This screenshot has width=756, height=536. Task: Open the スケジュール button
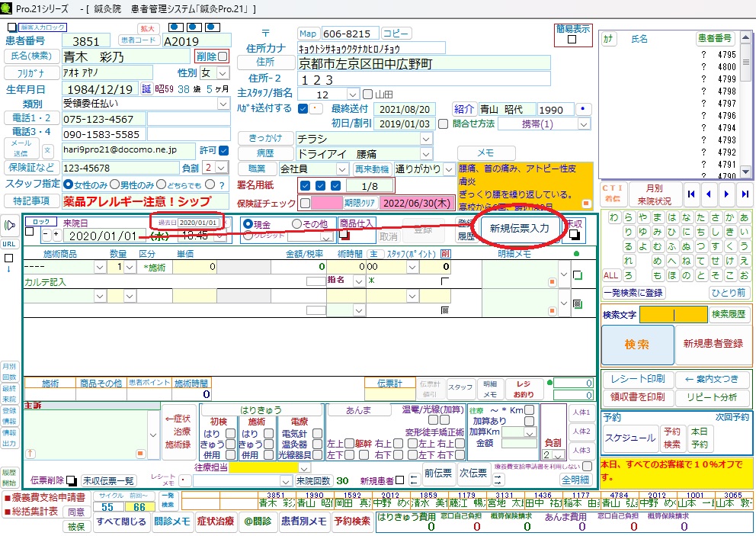[630, 438]
